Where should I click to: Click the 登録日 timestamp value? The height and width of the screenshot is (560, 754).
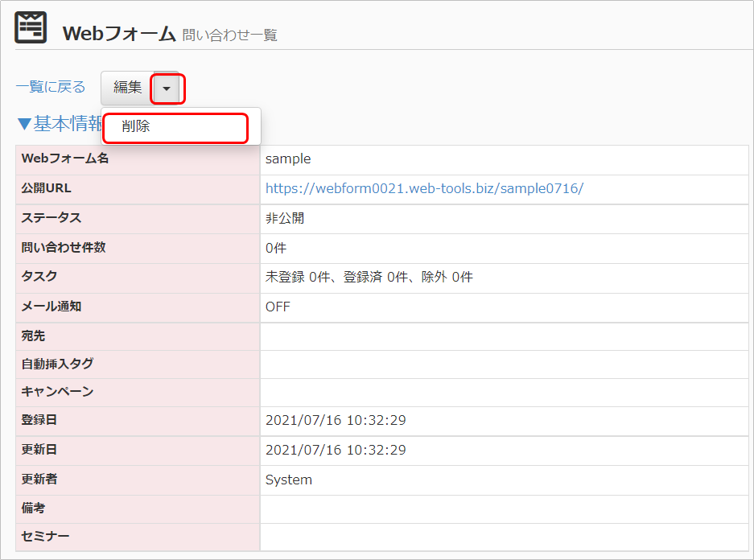[336, 420]
